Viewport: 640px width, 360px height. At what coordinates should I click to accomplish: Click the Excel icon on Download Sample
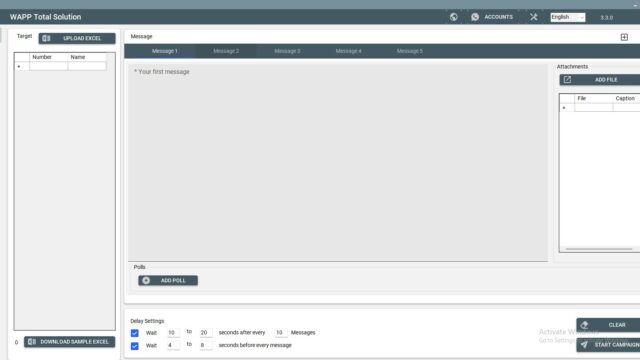point(32,342)
